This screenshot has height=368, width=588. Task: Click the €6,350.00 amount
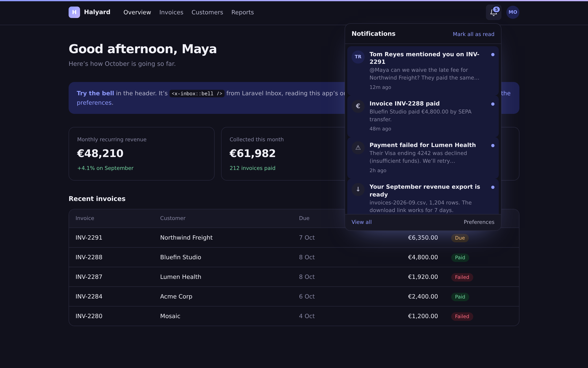423,238
